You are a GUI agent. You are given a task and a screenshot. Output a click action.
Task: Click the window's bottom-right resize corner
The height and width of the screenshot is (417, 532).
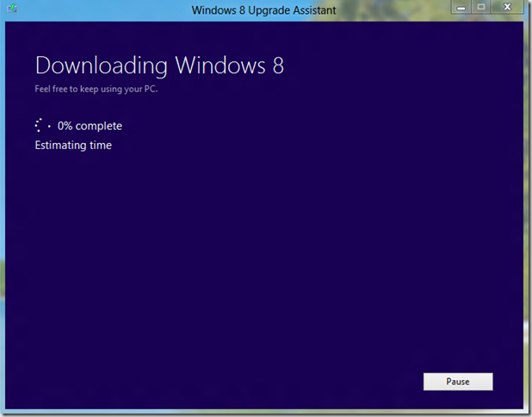click(525, 412)
